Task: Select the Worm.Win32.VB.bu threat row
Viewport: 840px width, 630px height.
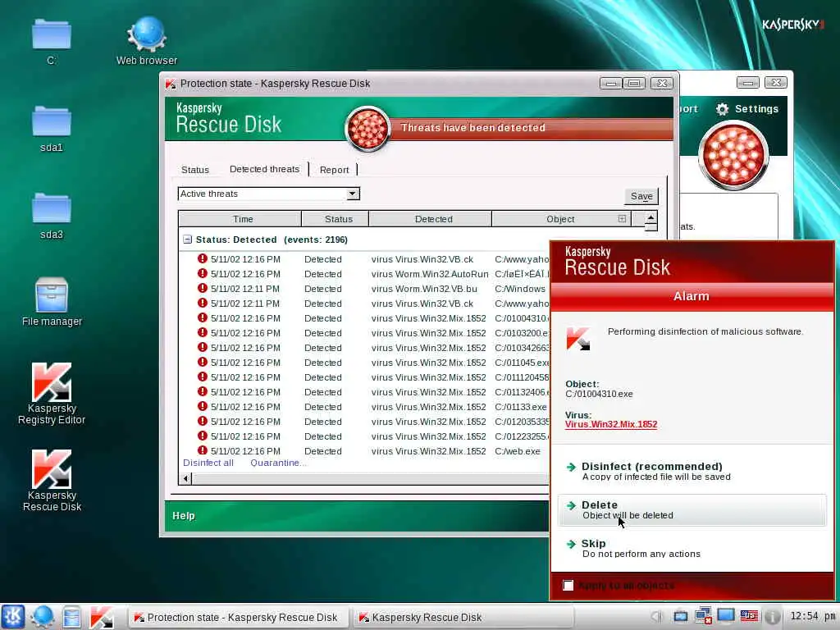Action: click(x=365, y=289)
